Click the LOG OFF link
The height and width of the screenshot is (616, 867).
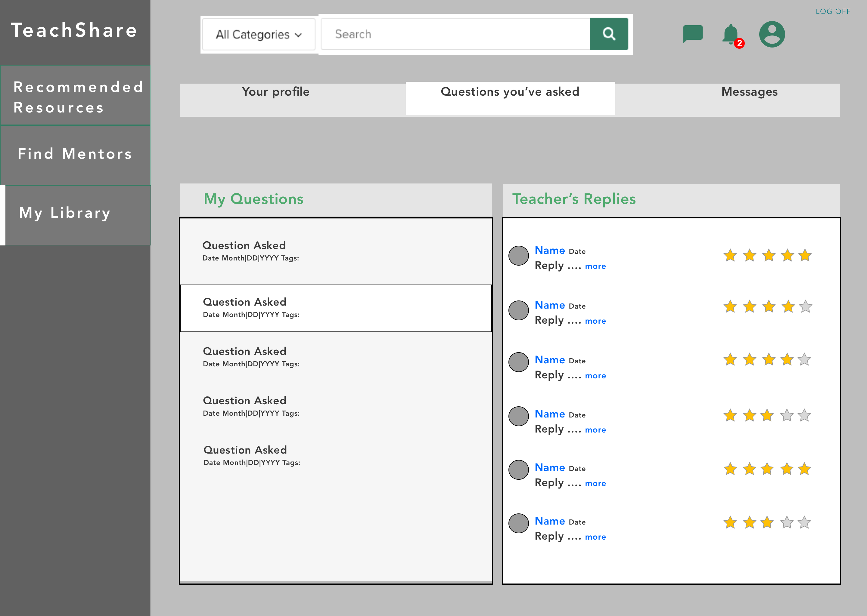click(833, 11)
